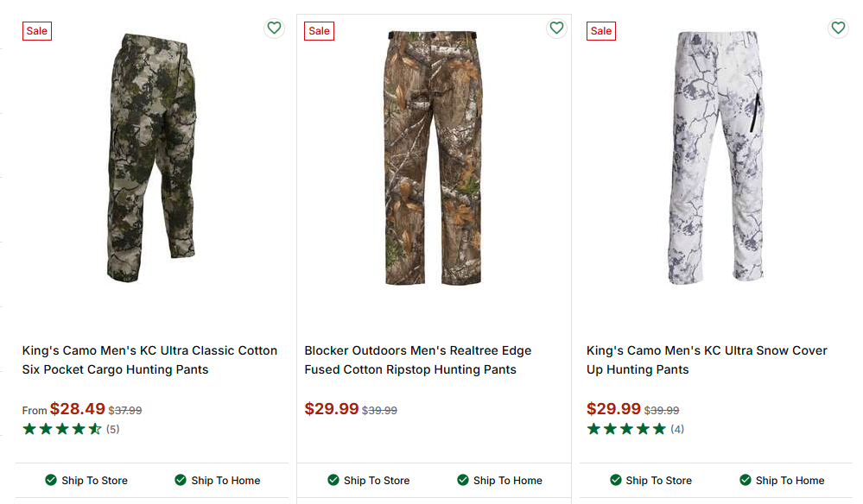Favorite the KC Ultra Classic Cargo pants heart

(274, 28)
